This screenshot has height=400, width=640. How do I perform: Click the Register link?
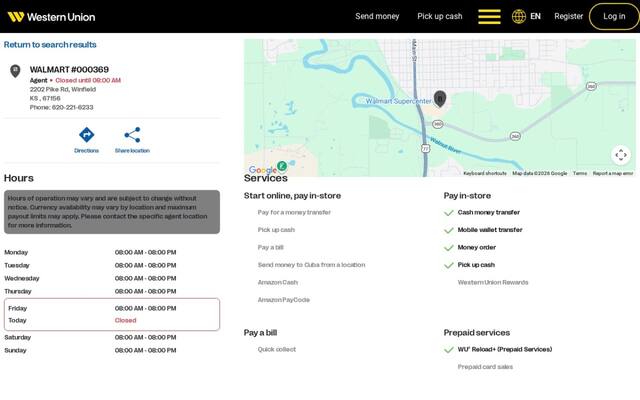[x=569, y=16]
